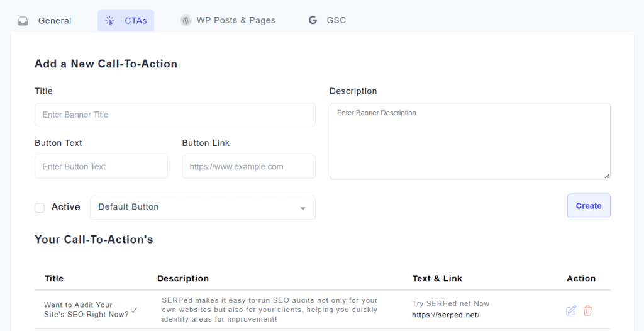Click the WordPress logo icon
The image size is (644, 331).
(186, 20)
